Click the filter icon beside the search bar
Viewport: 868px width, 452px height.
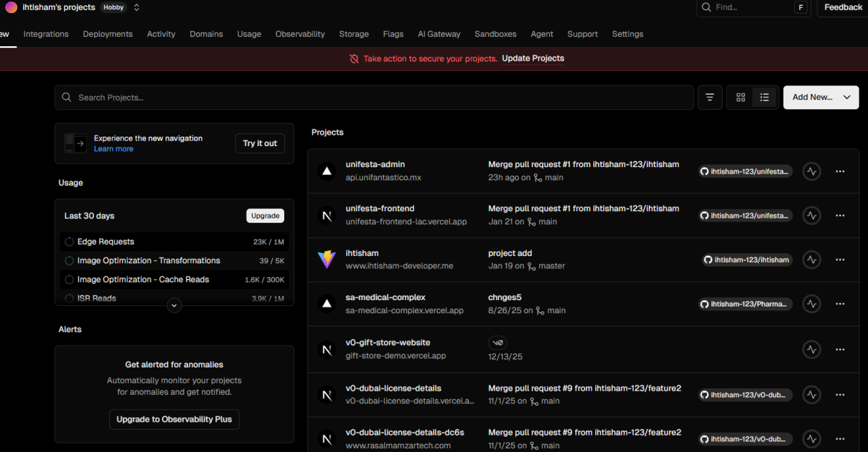(710, 98)
